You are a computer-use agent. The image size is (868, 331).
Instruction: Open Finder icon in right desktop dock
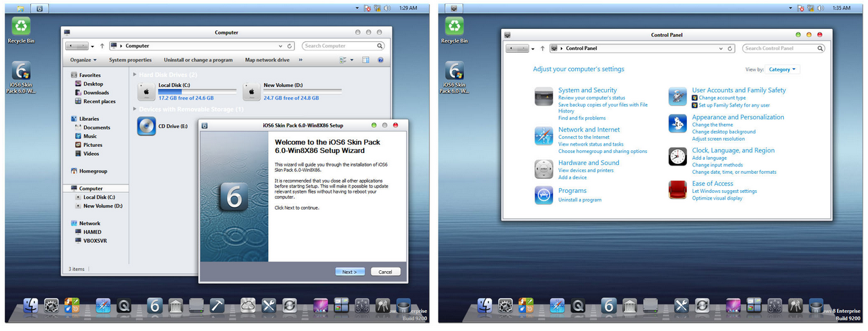[484, 306]
